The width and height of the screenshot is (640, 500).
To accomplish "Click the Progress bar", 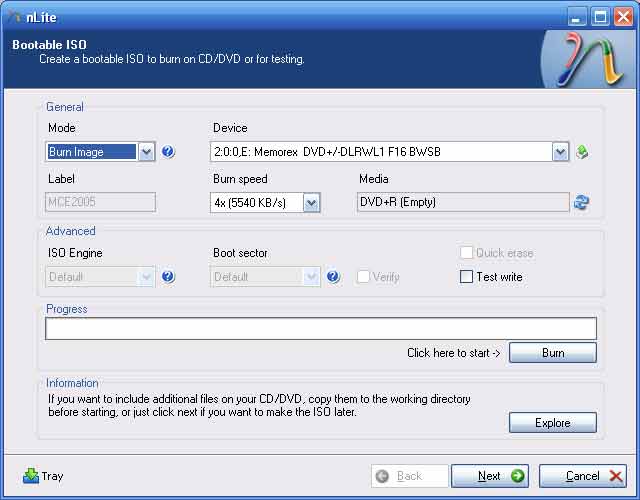I will coord(321,329).
